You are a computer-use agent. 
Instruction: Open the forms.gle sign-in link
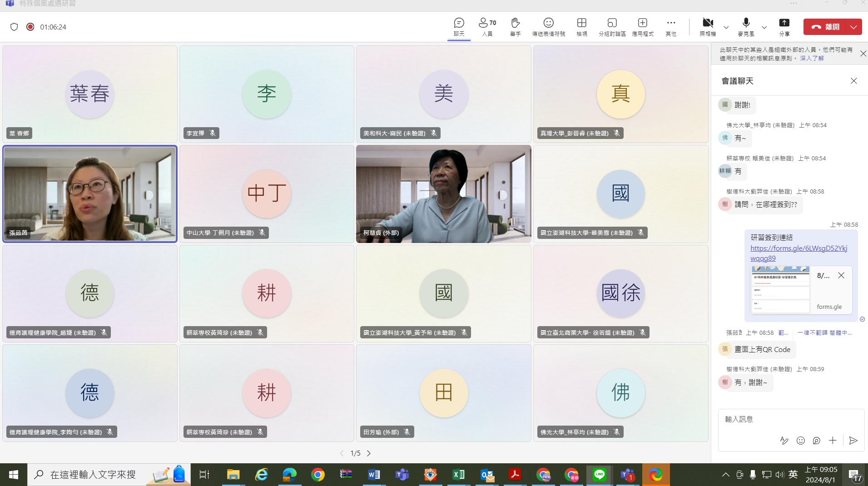tap(799, 253)
